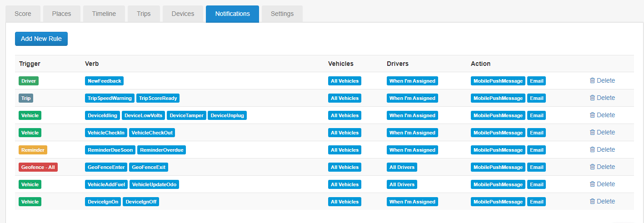Click the orange Reminder trigger badge

(x=33, y=150)
